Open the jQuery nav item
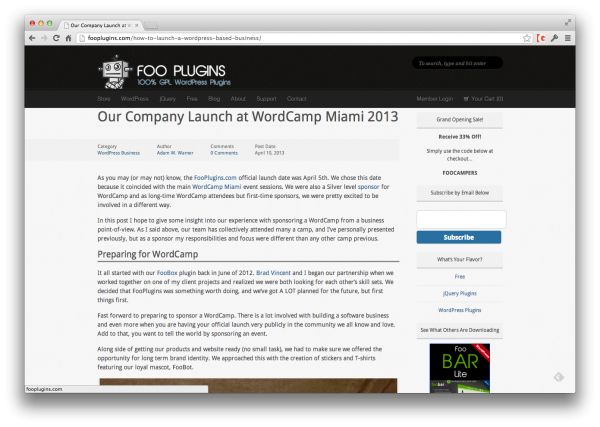The image size is (600, 427). [x=168, y=99]
